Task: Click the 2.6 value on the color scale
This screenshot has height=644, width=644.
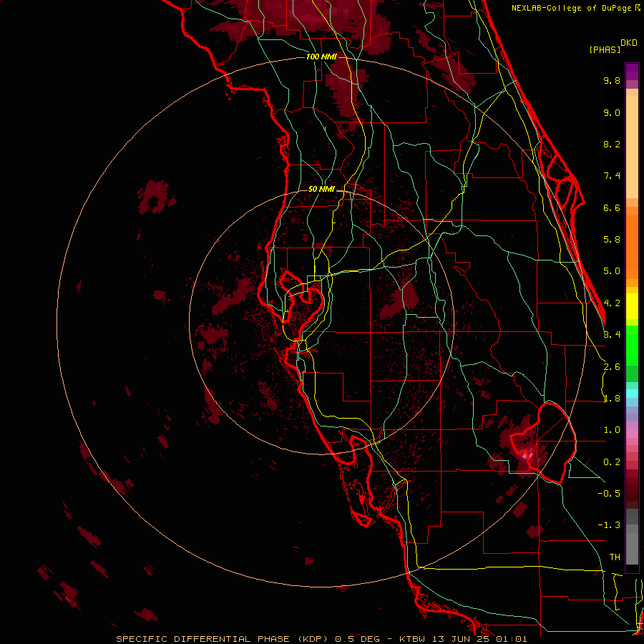Action: (x=612, y=367)
